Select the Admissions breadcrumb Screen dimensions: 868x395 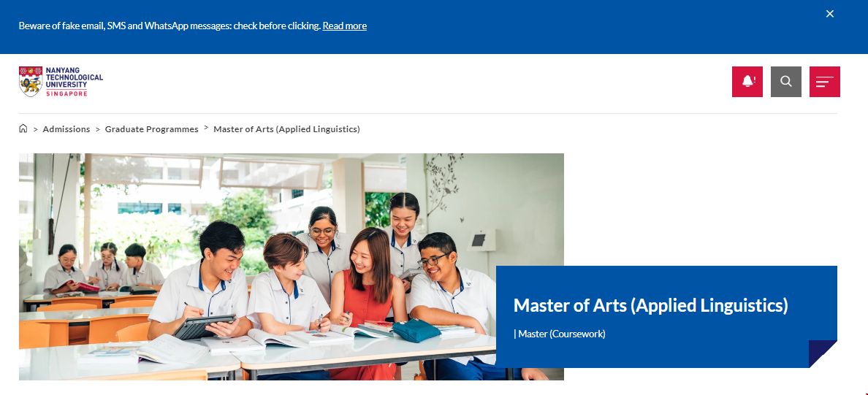[x=66, y=129]
